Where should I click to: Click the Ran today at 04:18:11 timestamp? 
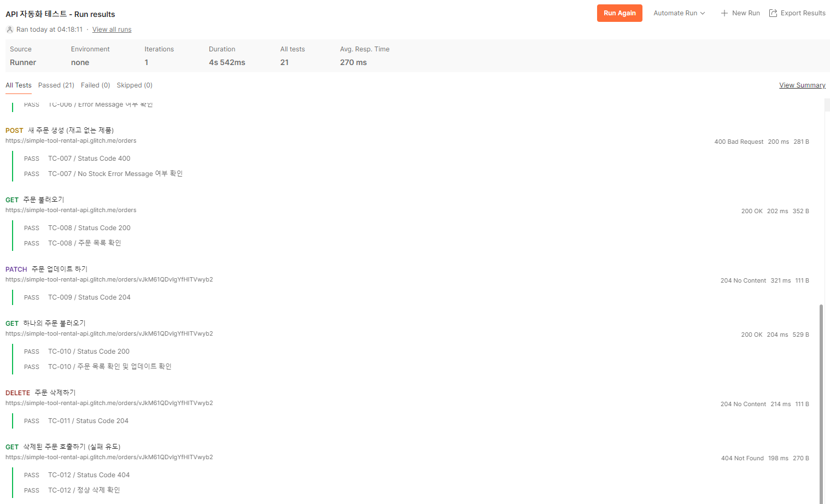[49, 30]
